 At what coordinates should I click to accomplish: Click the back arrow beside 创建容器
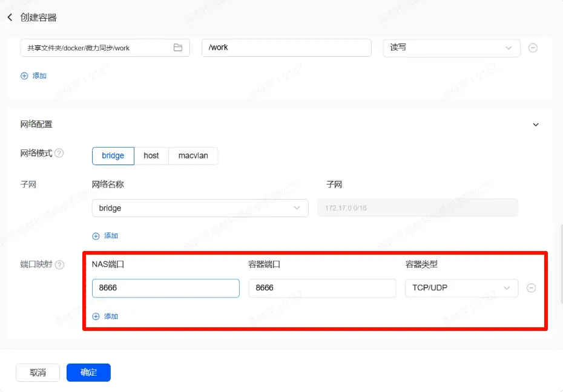[10, 18]
